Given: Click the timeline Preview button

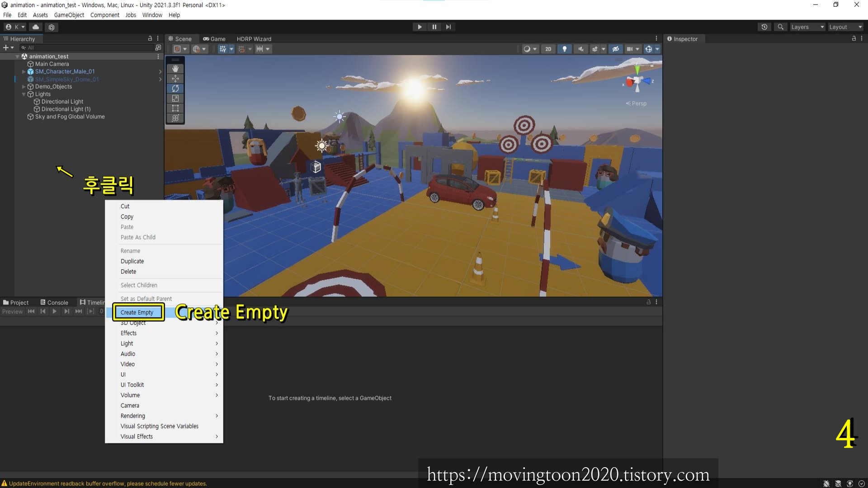Looking at the screenshot, I should point(12,311).
